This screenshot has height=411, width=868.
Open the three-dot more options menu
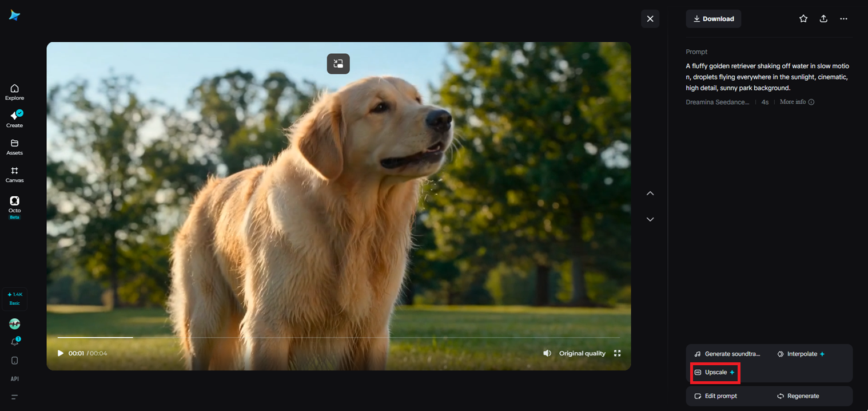click(843, 19)
